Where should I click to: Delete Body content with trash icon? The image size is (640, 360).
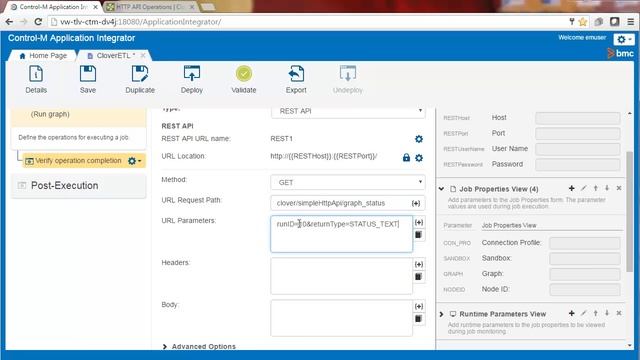click(418, 319)
